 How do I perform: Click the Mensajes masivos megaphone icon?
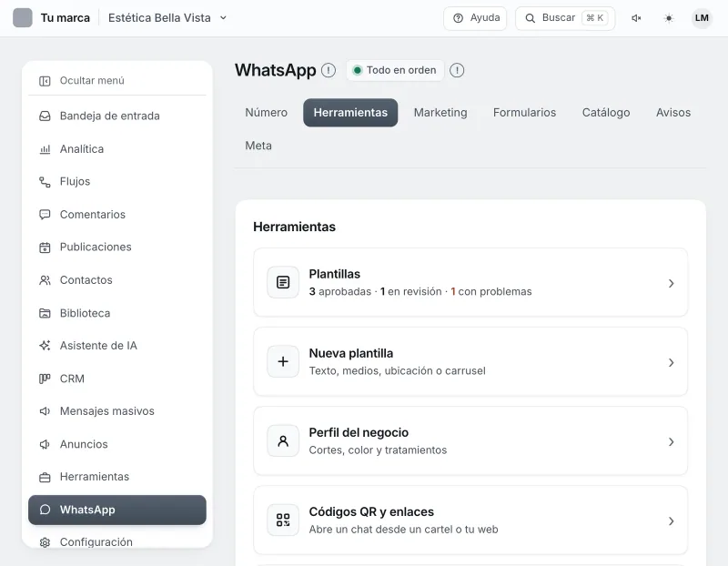pyautogui.click(x=45, y=411)
